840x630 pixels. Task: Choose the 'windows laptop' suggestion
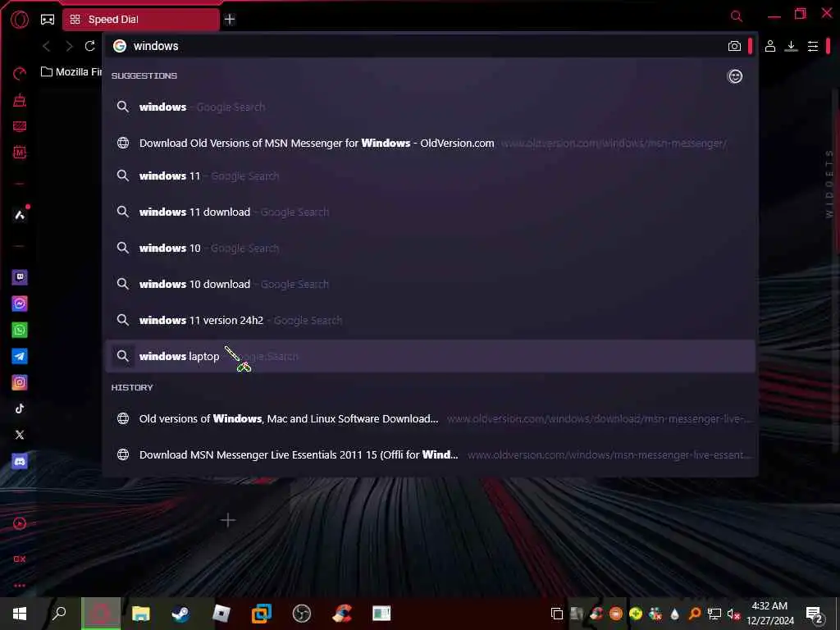[x=430, y=356]
